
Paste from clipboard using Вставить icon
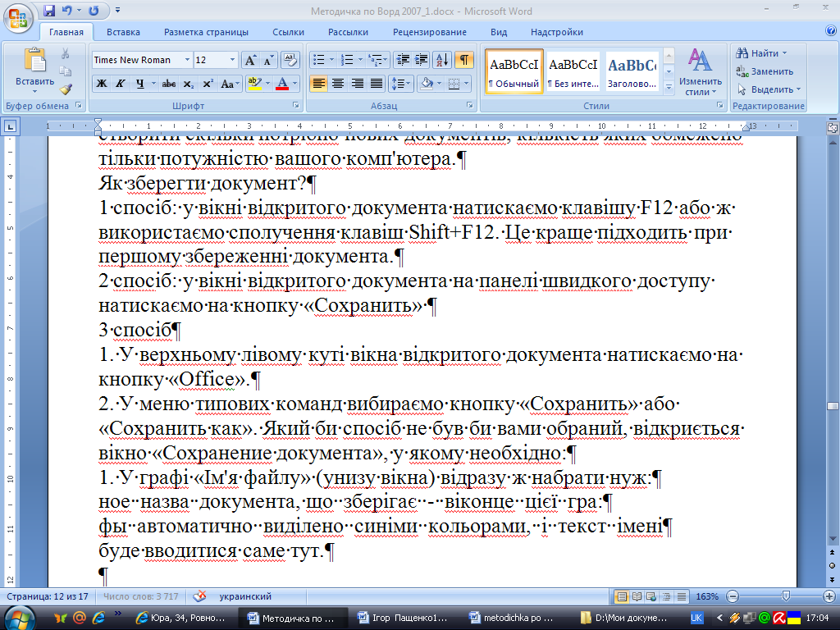coord(34,61)
